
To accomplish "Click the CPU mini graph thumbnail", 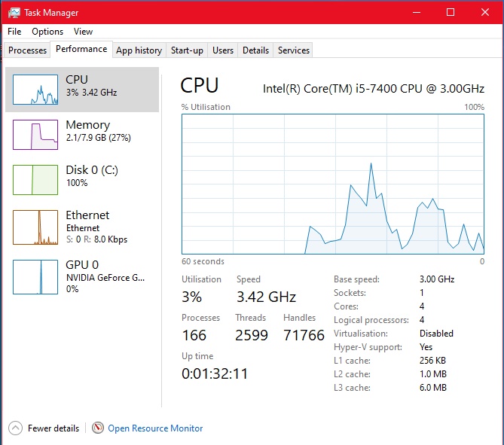I will [x=35, y=90].
